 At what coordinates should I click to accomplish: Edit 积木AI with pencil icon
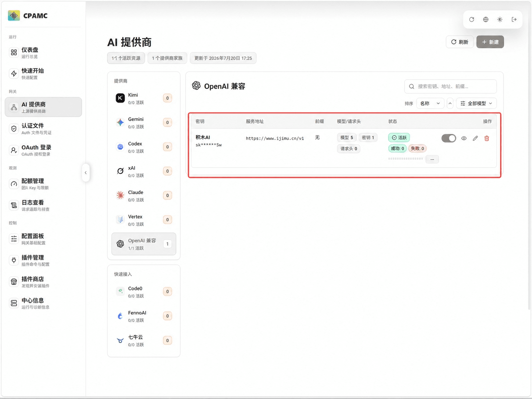coord(475,138)
